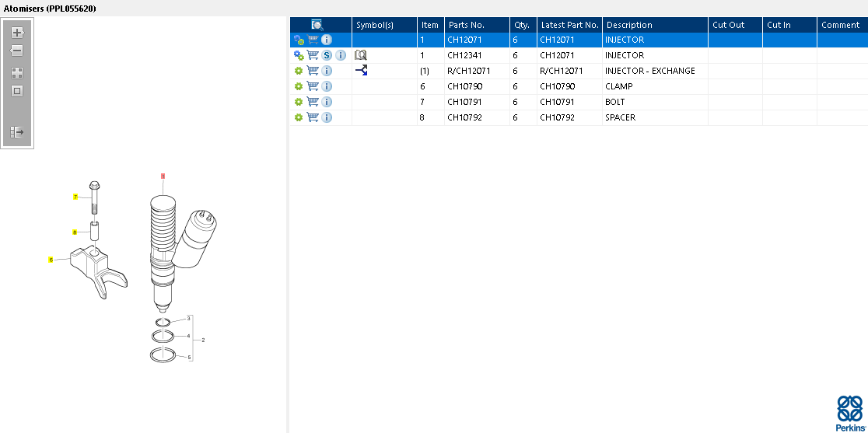Click the Perkins logo
868x433 pixels.
849,413
